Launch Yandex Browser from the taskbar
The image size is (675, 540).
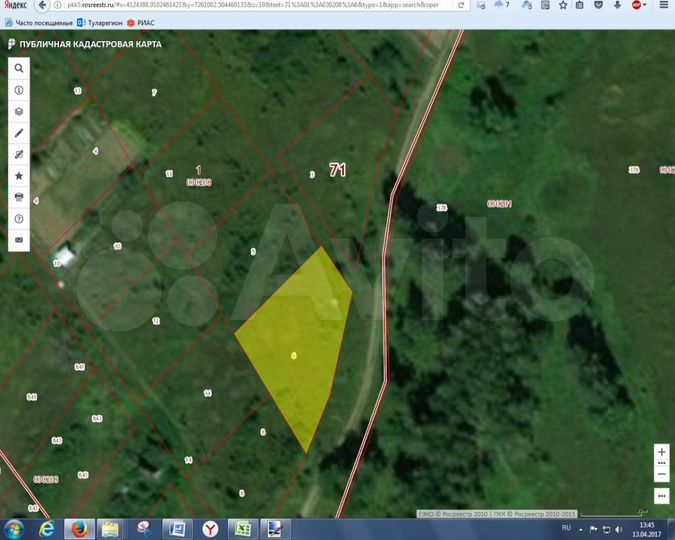pyautogui.click(x=210, y=529)
